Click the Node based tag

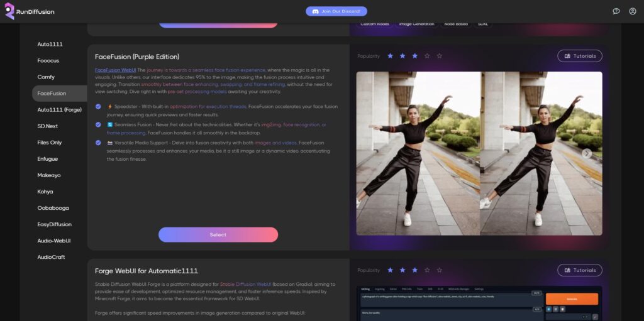tap(456, 24)
